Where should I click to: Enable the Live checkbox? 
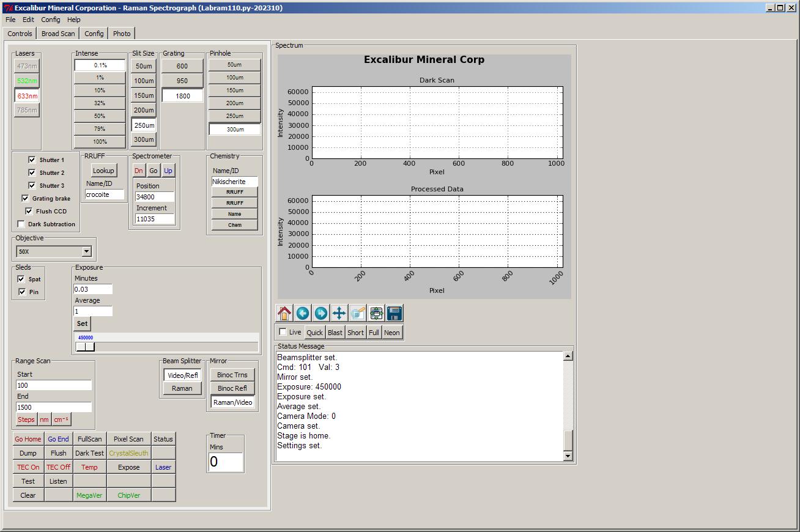click(x=283, y=332)
